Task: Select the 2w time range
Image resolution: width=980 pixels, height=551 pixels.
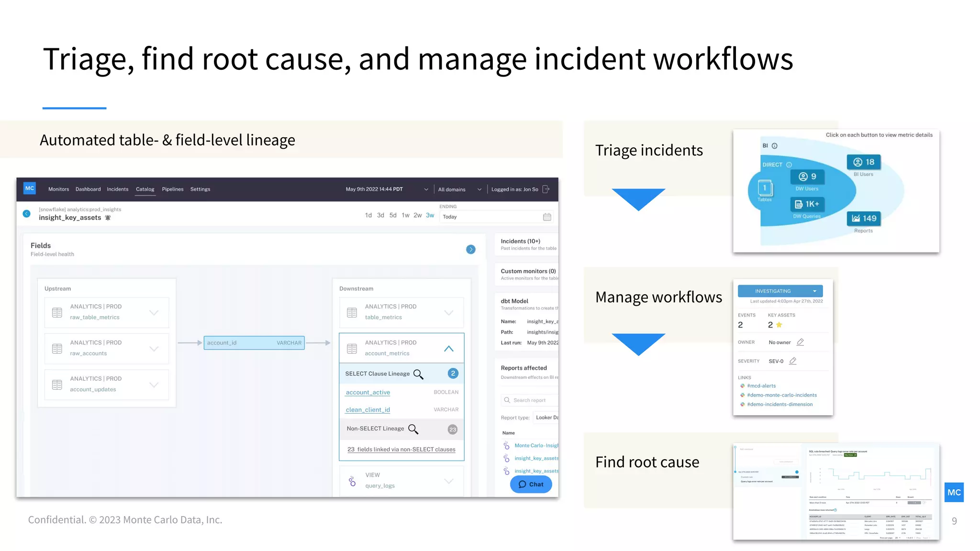Action: [x=418, y=215]
